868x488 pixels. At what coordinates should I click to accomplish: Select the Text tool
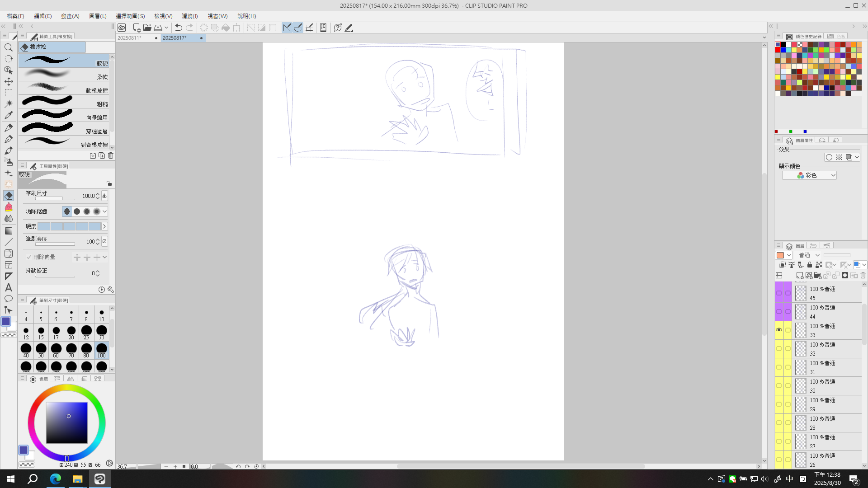pyautogui.click(x=8, y=287)
